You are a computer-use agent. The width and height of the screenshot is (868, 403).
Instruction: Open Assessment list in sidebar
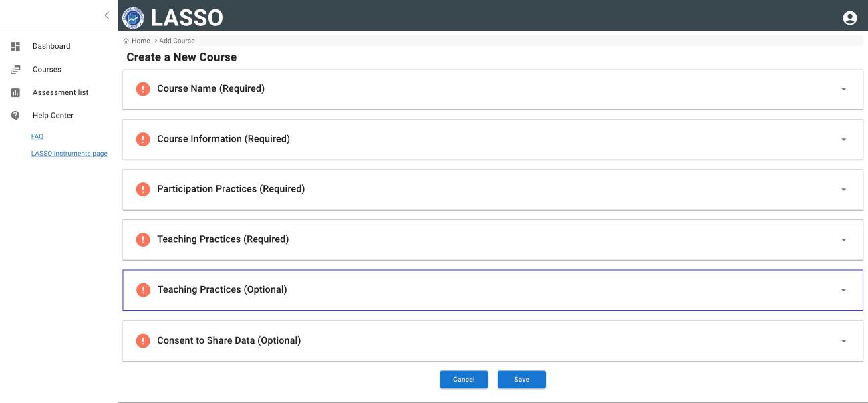click(60, 92)
